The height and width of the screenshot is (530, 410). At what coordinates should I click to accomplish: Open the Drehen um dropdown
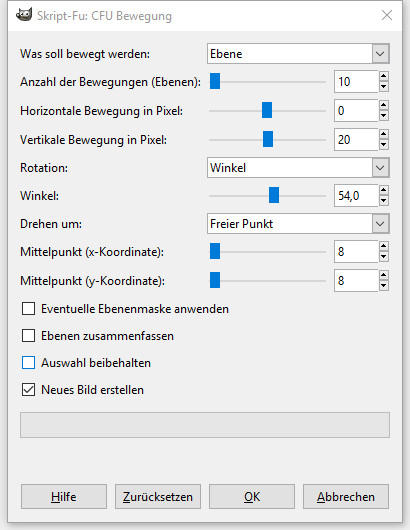tap(298, 224)
